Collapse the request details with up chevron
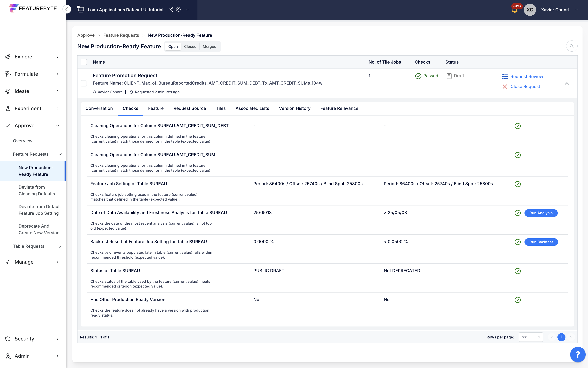588x368 pixels. pos(567,84)
